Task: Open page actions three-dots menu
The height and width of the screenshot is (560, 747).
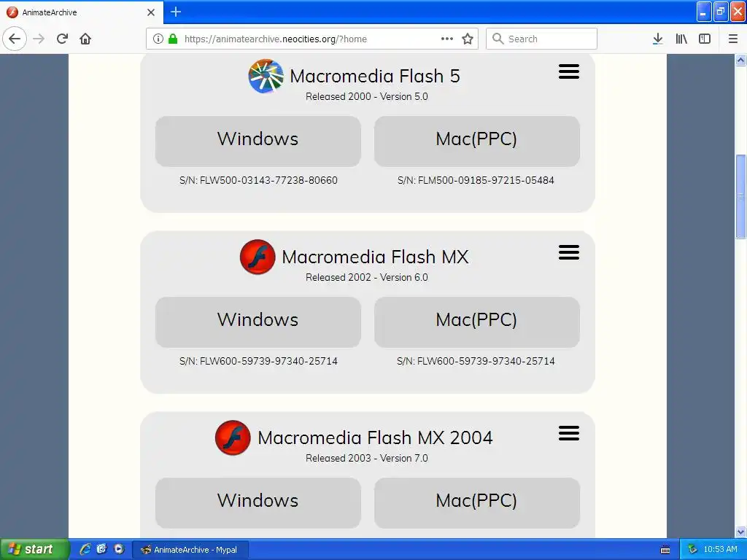Action: [x=447, y=39]
